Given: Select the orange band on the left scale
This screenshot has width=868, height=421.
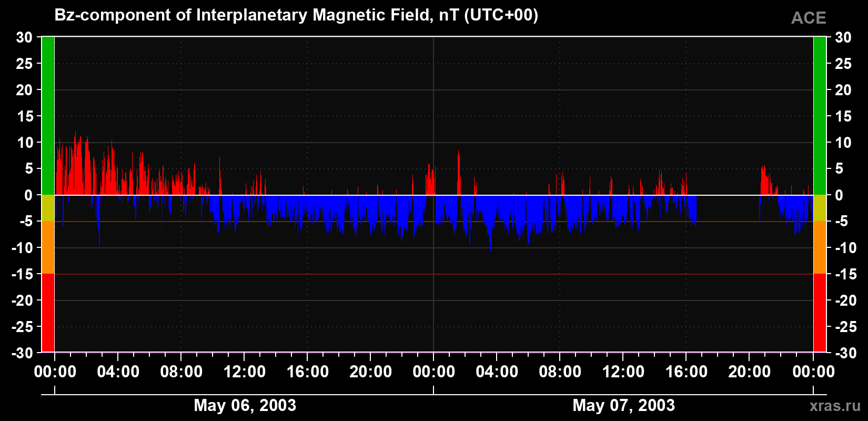Looking at the screenshot, I should tap(48, 247).
